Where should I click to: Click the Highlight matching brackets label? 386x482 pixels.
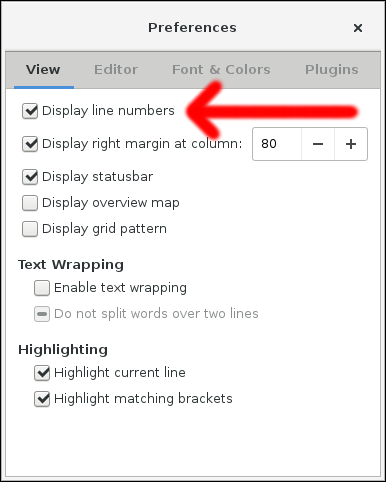(143, 399)
